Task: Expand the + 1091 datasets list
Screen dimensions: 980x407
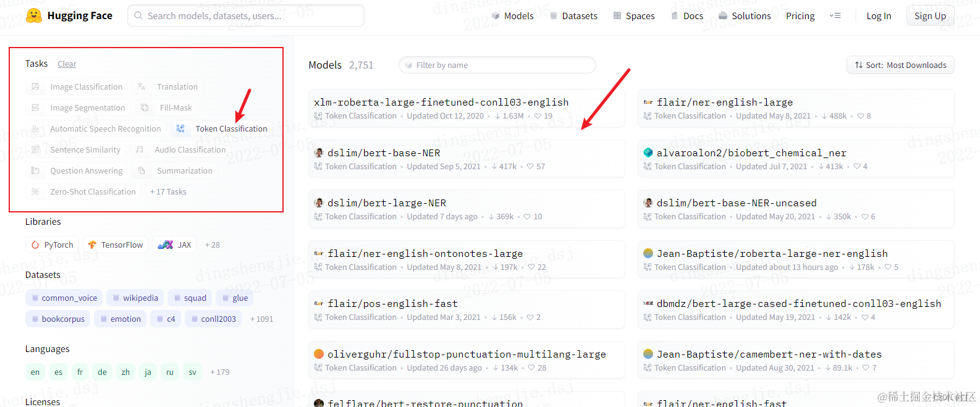Action: [x=261, y=319]
